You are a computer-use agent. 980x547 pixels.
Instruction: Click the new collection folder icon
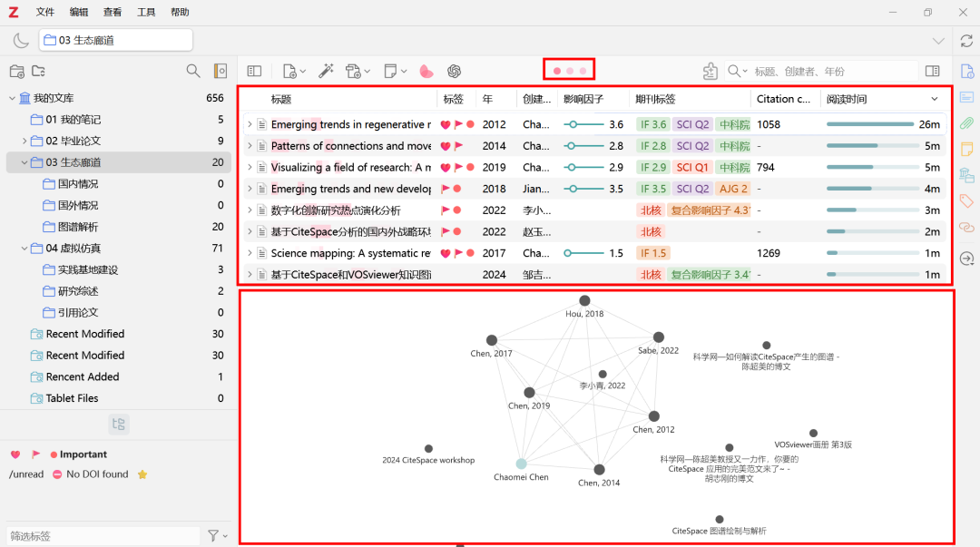16,71
